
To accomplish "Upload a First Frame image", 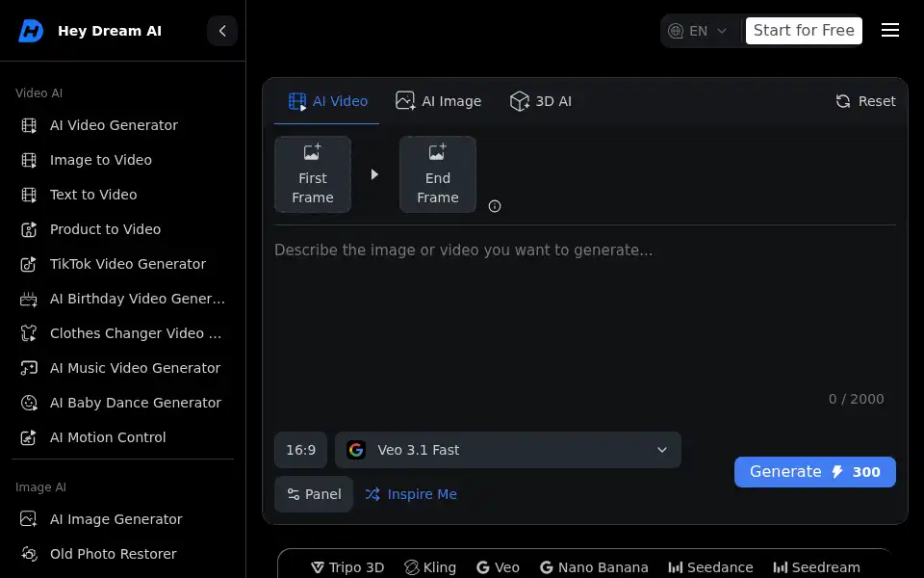I will click(x=313, y=174).
